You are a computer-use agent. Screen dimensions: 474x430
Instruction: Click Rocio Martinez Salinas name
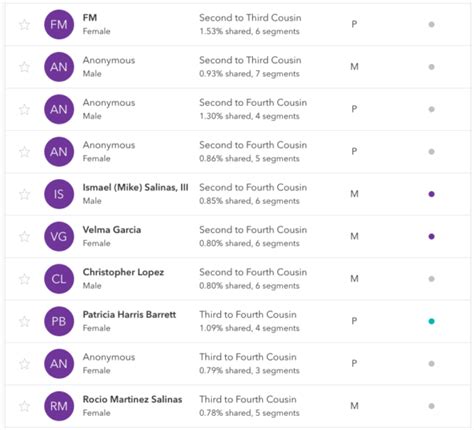tap(132, 399)
